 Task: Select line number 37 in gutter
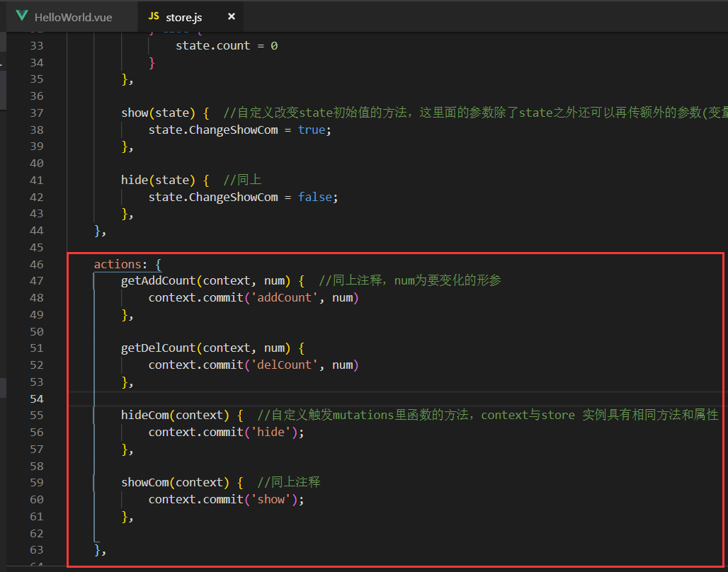(37, 113)
